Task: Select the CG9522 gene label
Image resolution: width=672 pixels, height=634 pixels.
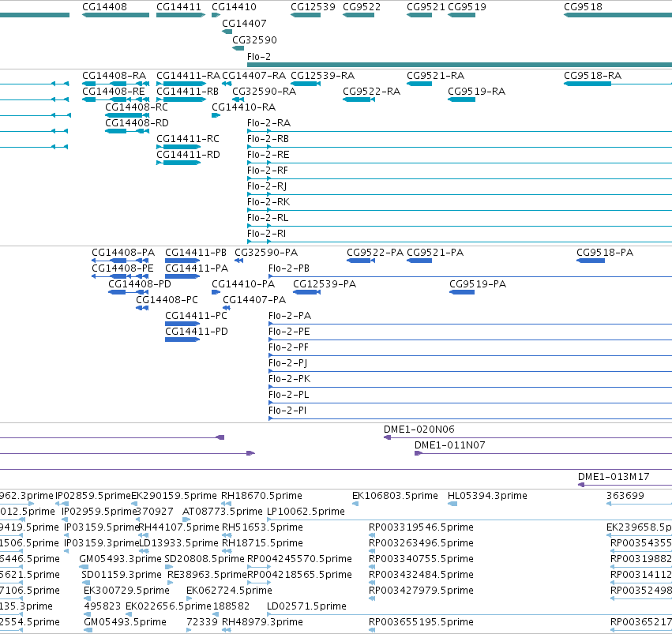Action: [362, 7]
